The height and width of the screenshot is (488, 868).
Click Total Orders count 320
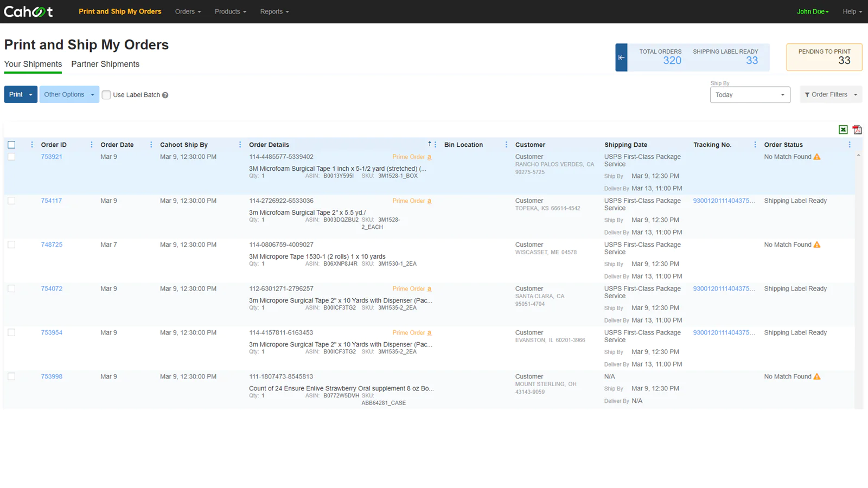coord(672,61)
